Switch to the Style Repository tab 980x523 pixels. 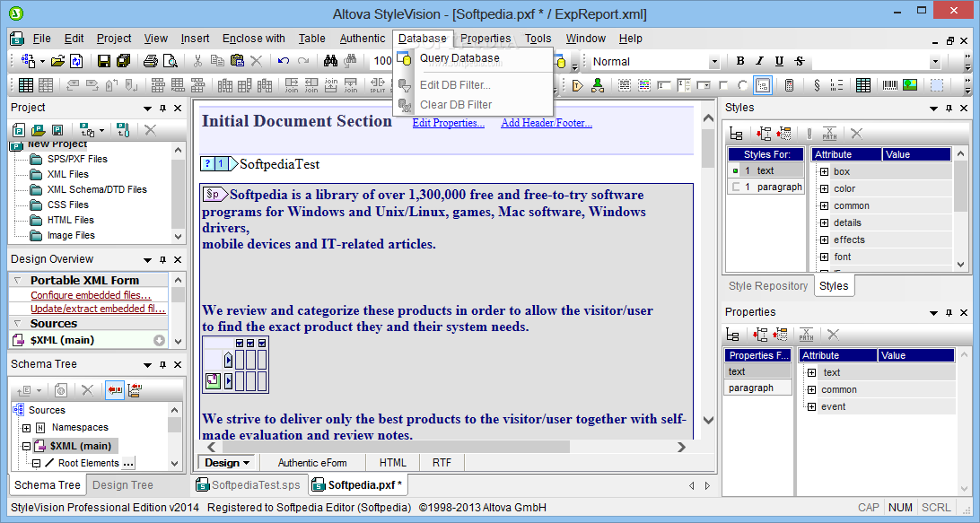point(768,285)
